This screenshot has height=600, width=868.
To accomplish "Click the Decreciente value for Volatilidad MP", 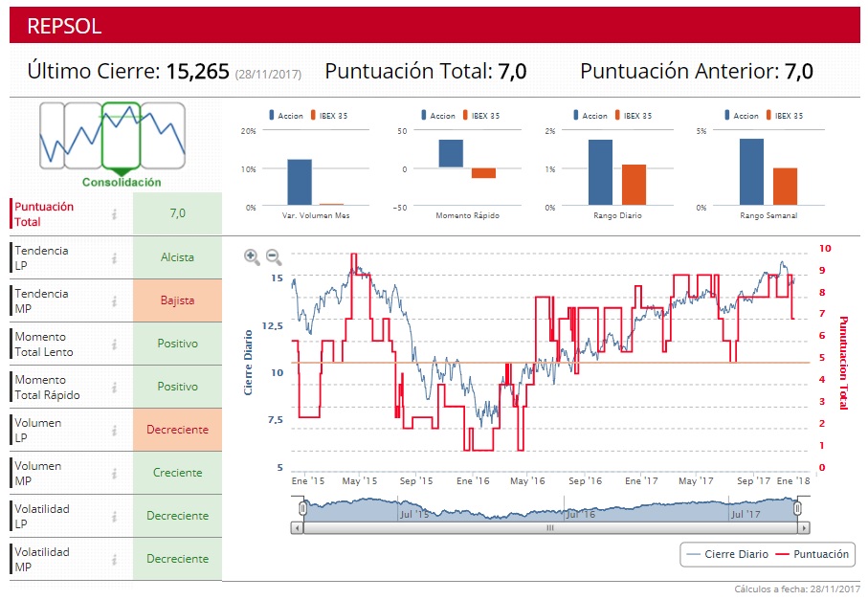I will click(x=177, y=559).
